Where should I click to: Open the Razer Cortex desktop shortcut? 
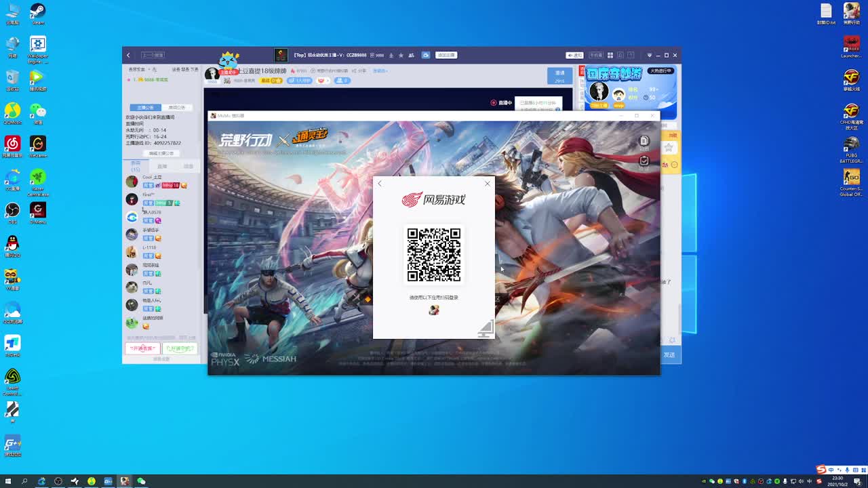coord(38,182)
